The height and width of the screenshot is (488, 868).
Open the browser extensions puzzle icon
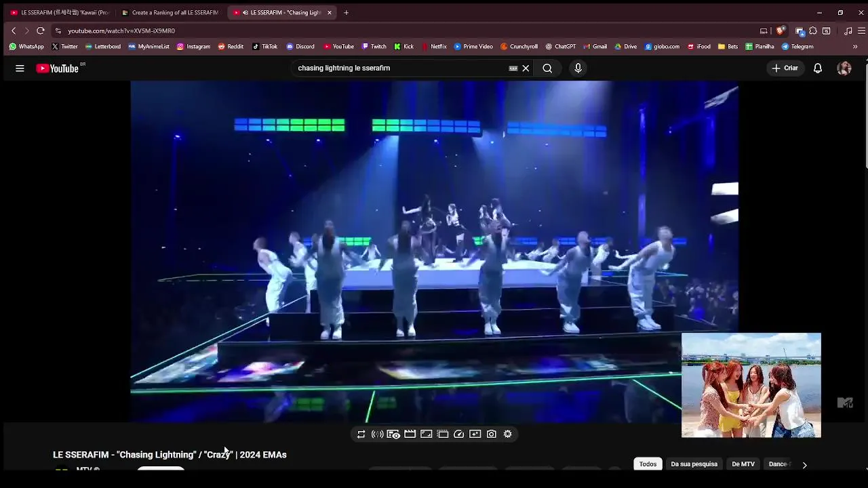pyautogui.click(x=813, y=30)
